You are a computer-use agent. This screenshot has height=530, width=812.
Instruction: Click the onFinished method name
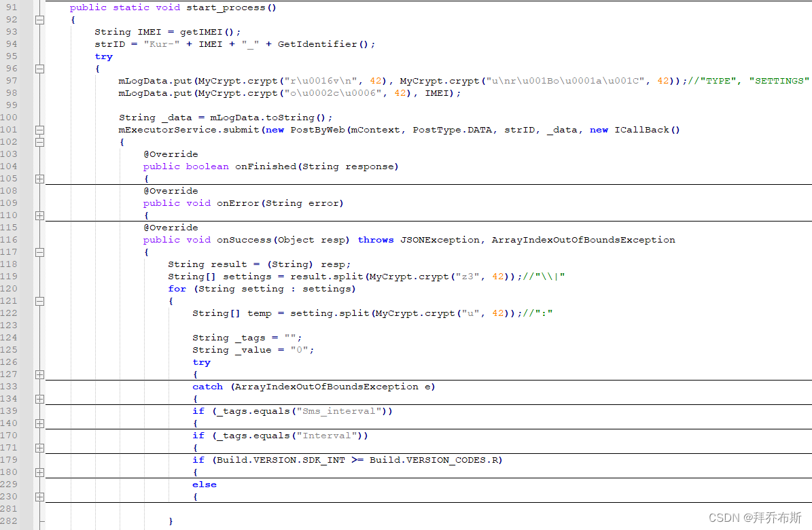266,166
